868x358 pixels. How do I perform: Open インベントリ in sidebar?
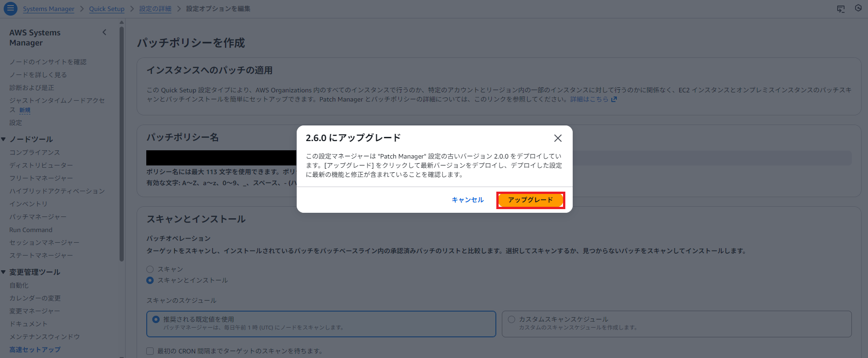[29, 204]
